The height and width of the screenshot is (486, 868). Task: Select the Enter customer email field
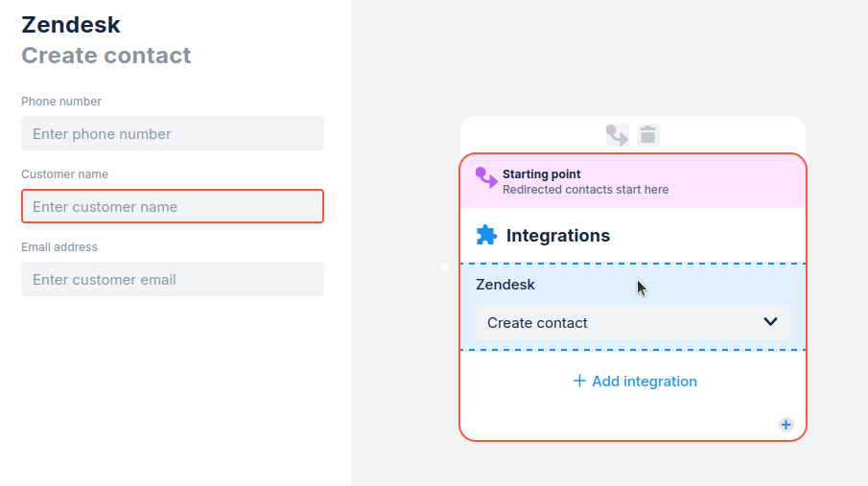tap(173, 280)
